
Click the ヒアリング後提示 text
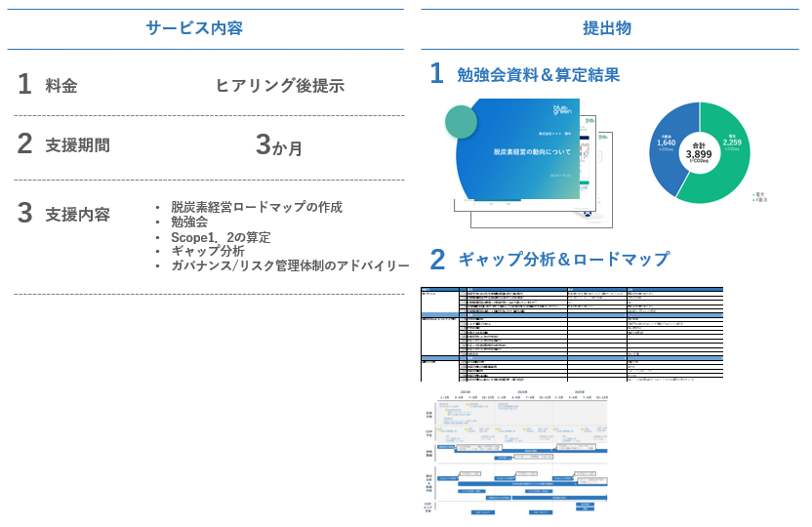click(279, 86)
